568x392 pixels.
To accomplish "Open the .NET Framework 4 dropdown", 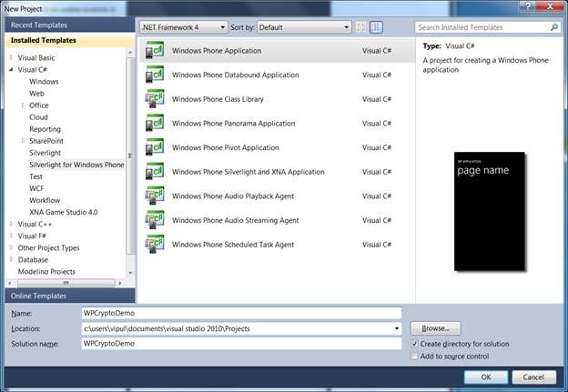I will point(183,27).
